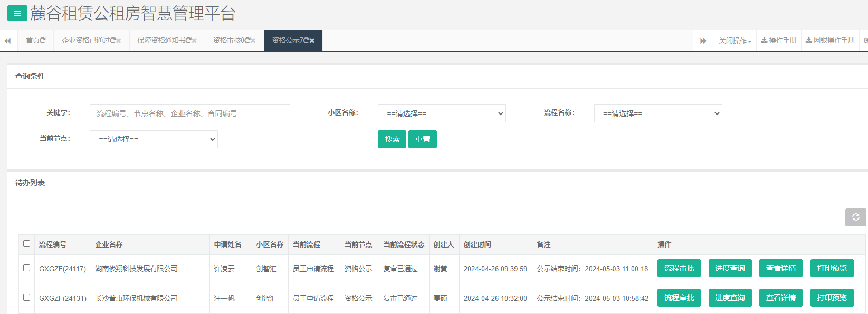Download the 网银操作手册 manual
This screenshot has height=314, width=868.
(x=830, y=41)
